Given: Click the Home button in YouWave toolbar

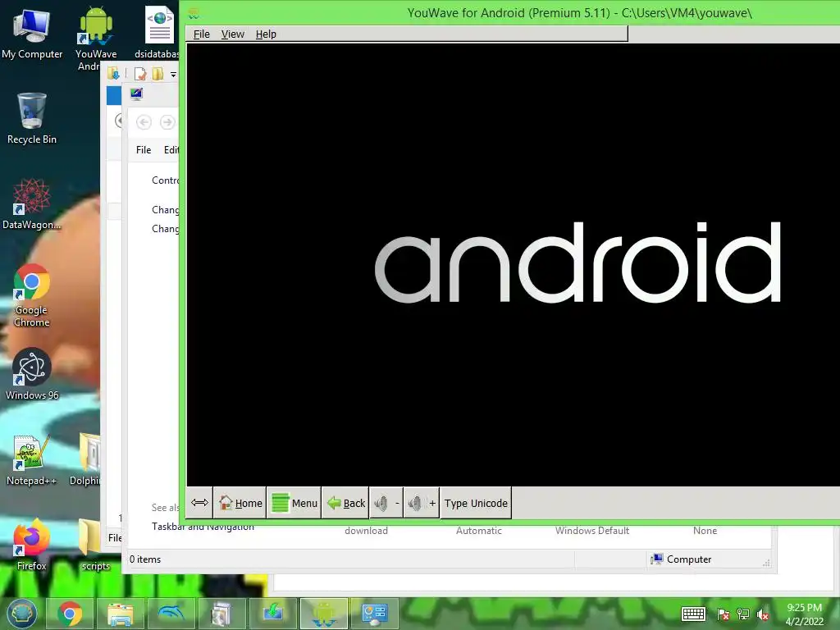Looking at the screenshot, I should 240,503.
